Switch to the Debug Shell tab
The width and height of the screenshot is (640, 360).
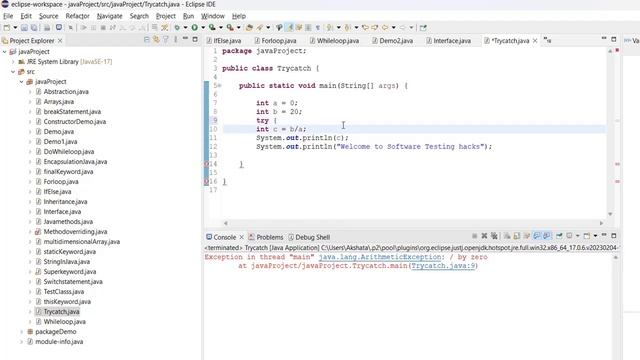[309, 237]
